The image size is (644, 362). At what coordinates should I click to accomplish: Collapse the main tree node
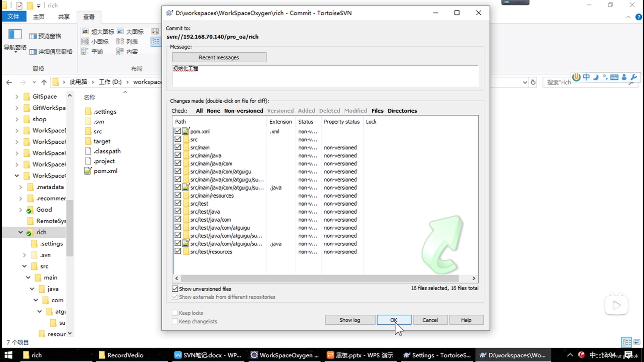pos(28,278)
